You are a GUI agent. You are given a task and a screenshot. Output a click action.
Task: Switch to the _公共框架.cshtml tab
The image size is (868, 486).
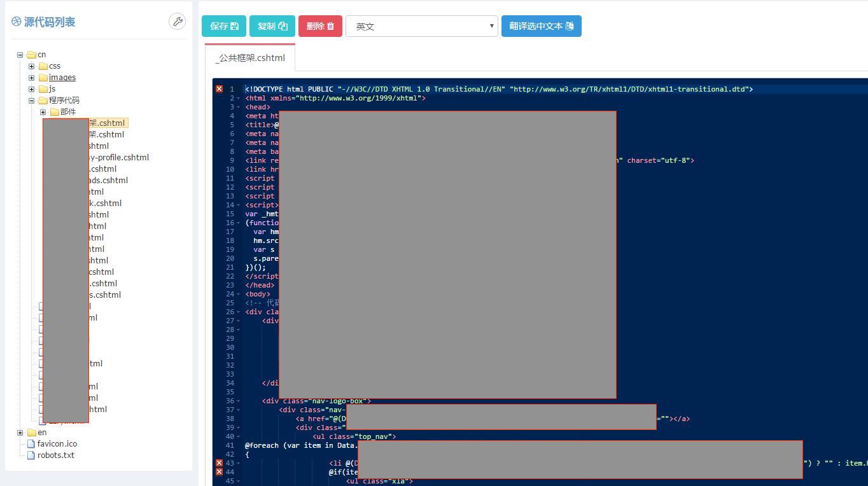[x=250, y=57]
